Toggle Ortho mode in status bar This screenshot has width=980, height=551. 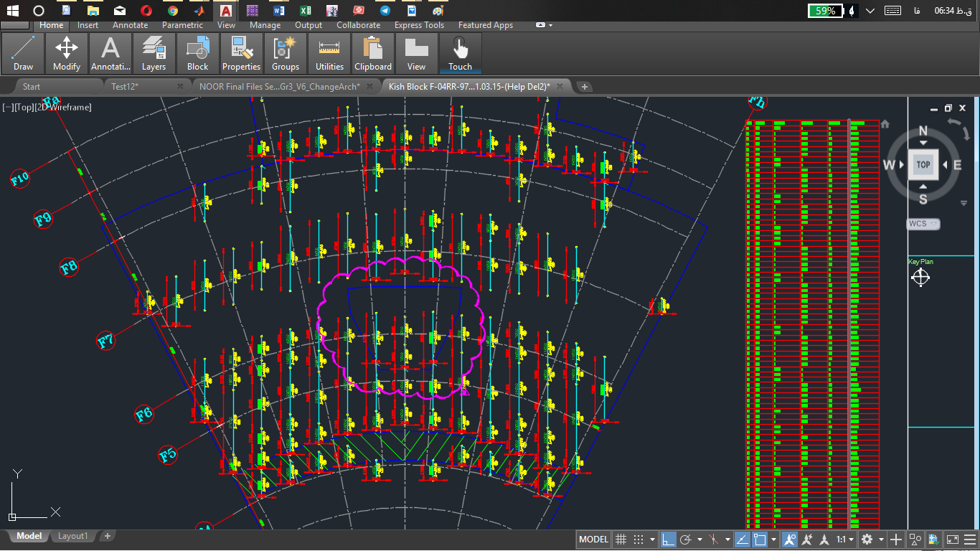pos(668,540)
